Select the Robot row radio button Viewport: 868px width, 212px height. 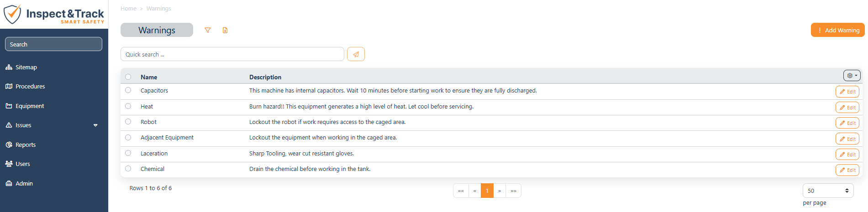point(128,122)
